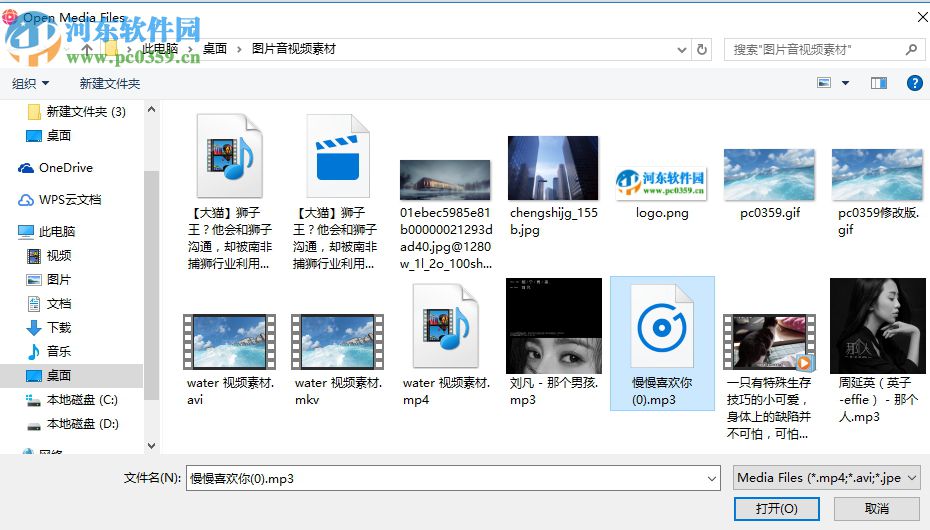
Task: Click the search magnifier icon
Action: 911,49
